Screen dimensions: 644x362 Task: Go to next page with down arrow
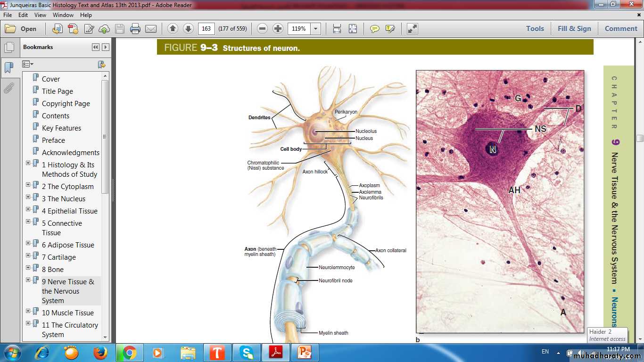[188, 29]
